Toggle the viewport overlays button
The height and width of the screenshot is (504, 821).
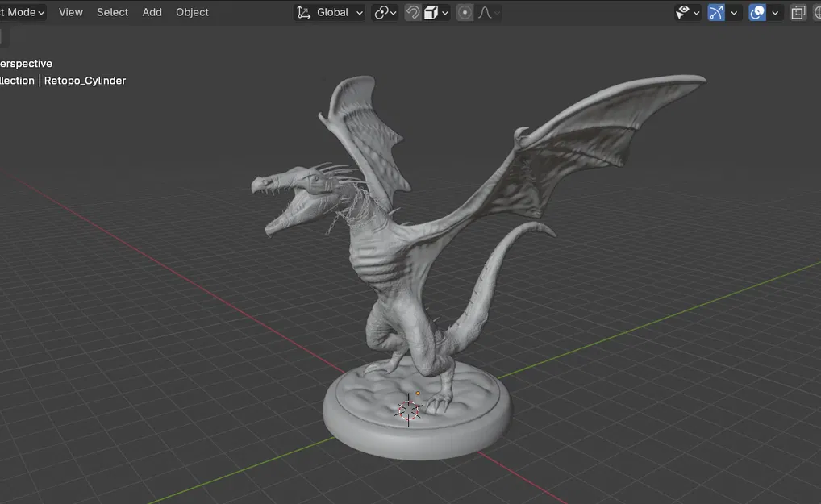pyautogui.click(x=756, y=11)
